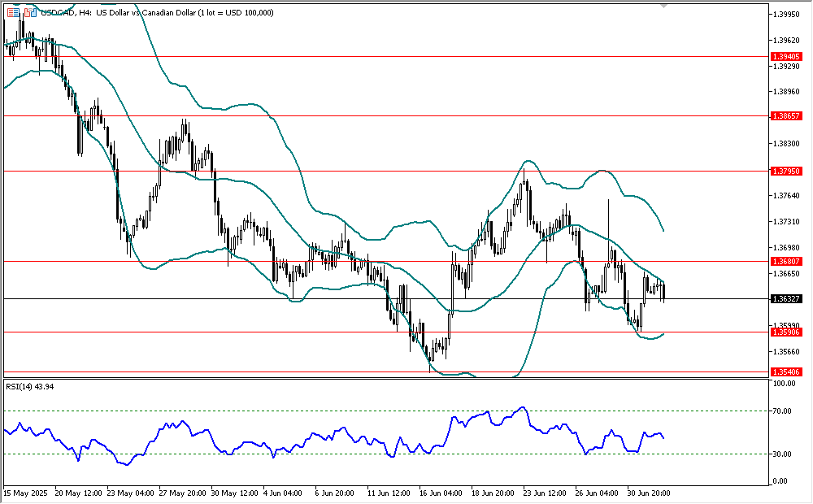Click the '18 Jun 20:00' time label
The image size is (813, 504).
(x=493, y=493)
